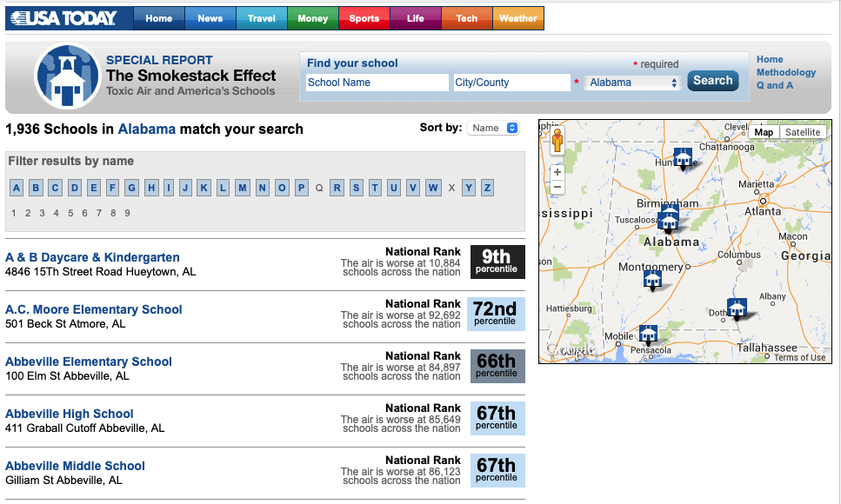Filter results by number 5

[70, 213]
